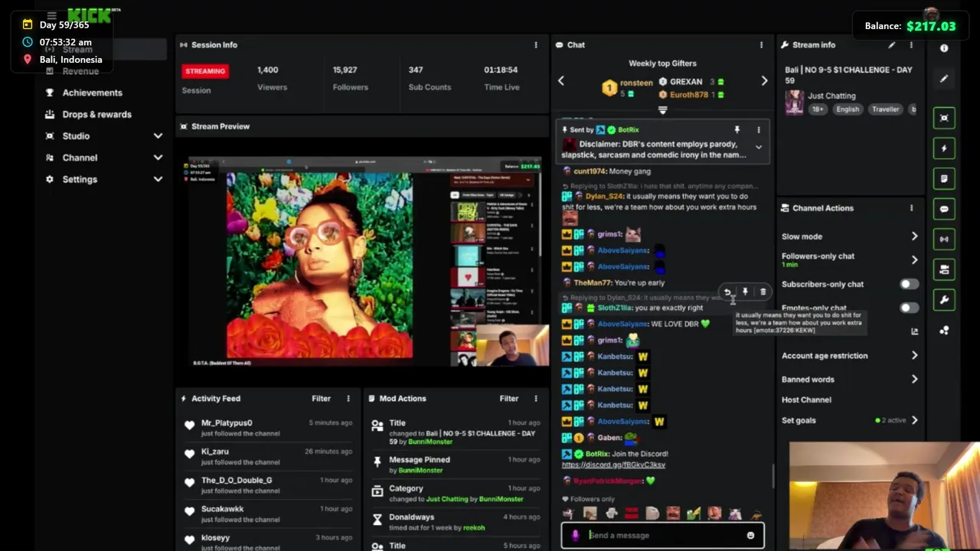This screenshot has width=980, height=551.
Task: Open Chat panel three-dot menu
Action: [761, 45]
